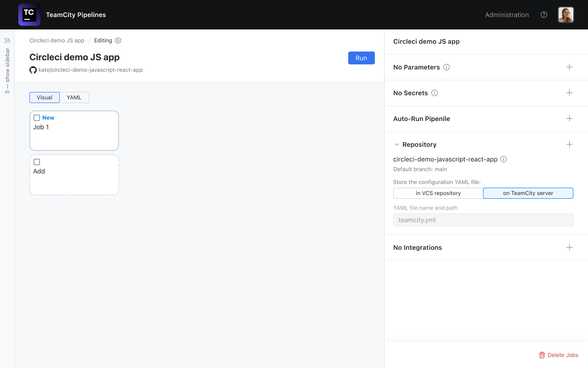The width and height of the screenshot is (588, 368).
Task: Open the user avatar menu
Action: pos(566,15)
